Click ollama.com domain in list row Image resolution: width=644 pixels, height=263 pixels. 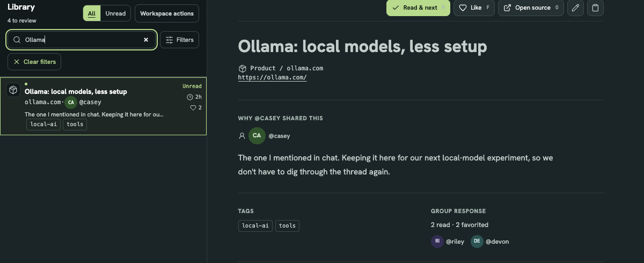43,102
